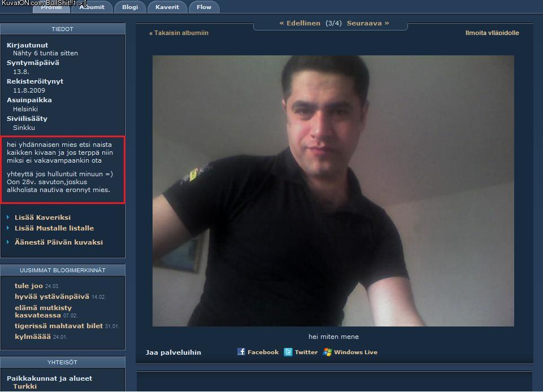Click the caption hei miten mene
The image size is (543, 392).
pos(333,337)
